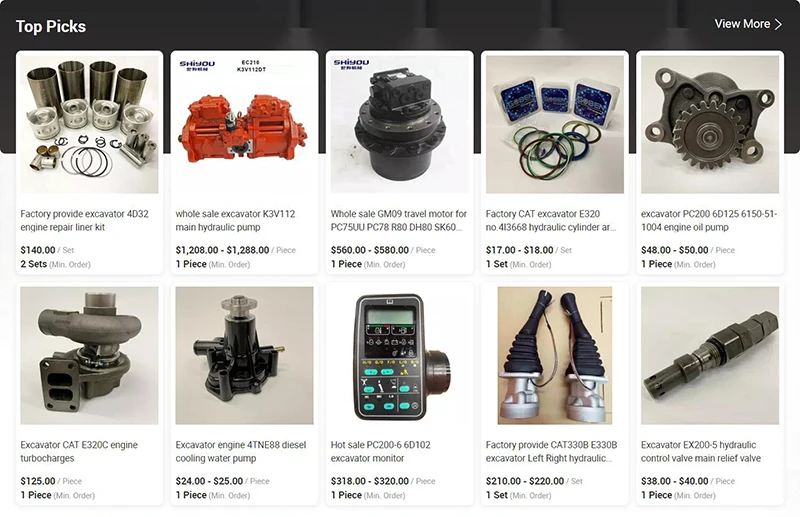Open the PC200-6 excavator monitor image
This screenshot has height=517, width=800.
pyautogui.click(x=399, y=355)
